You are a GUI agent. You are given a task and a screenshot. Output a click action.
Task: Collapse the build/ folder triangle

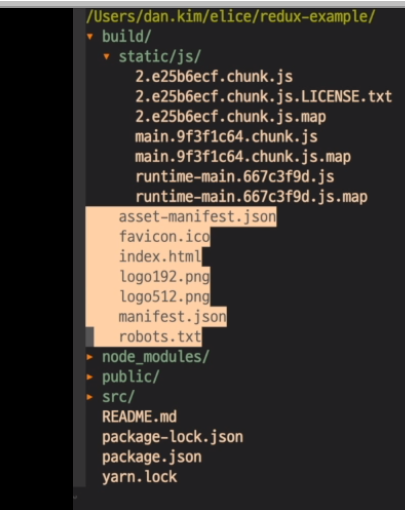click(x=90, y=36)
